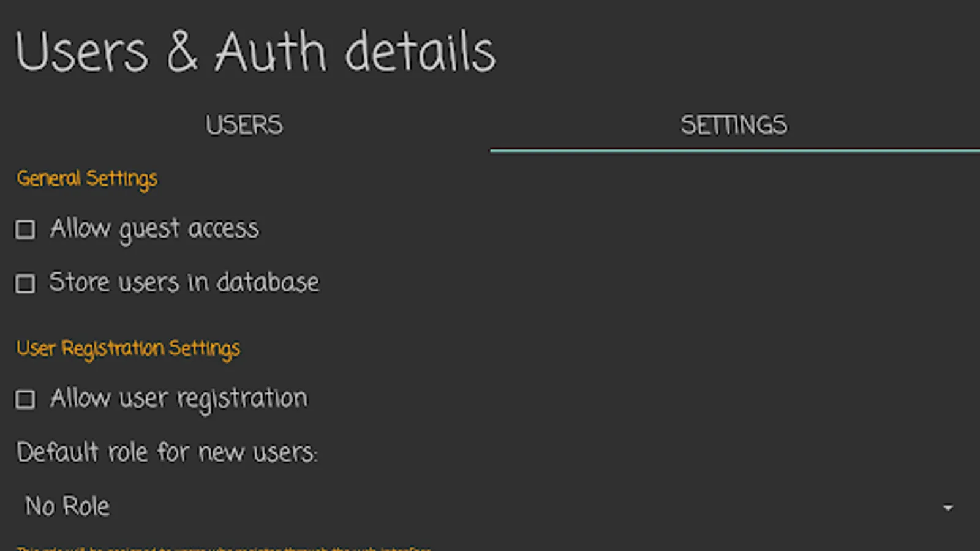The height and width of the screenshot is (551, 980).
Task: Click the 'No Role' selected value text
Action: [x=67, y=507]
